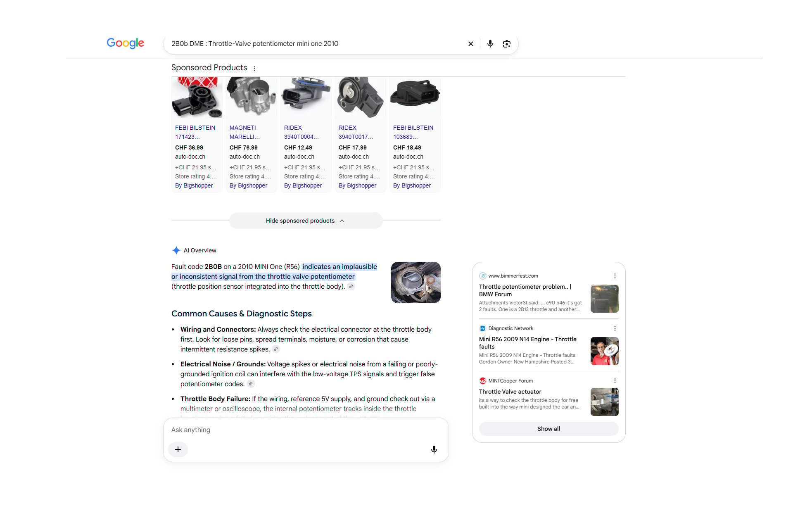Screen dimensions: 793x532
Task: Open the source link icon after throttle body sentence
Action: coord(351,287)
